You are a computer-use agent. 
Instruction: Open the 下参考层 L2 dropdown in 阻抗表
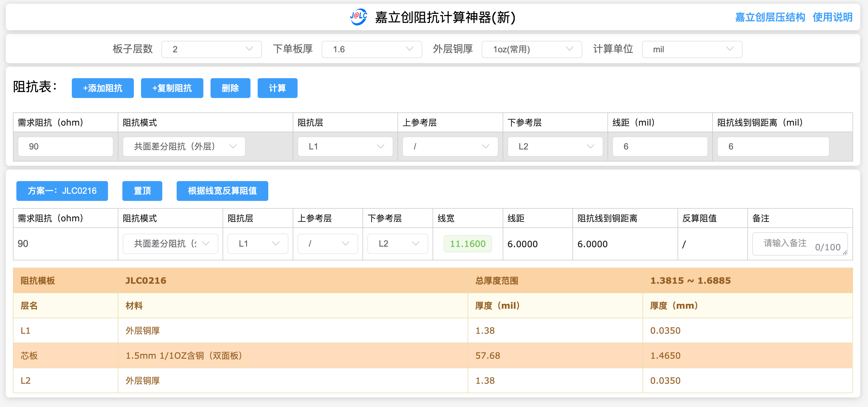coord(555,146)
